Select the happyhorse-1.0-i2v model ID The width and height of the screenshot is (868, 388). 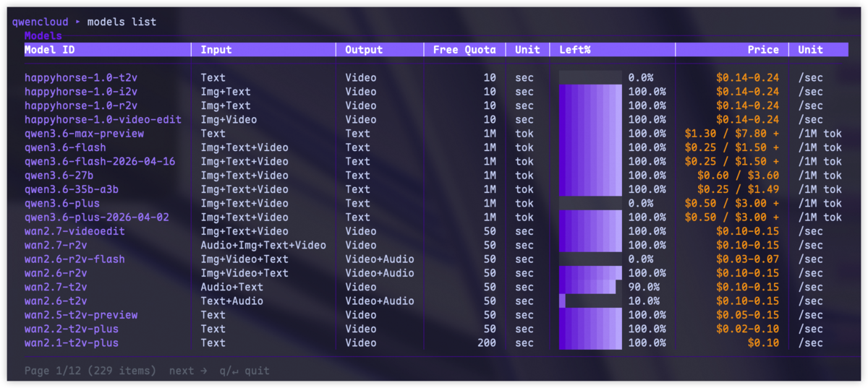click(x=81, y=92)
